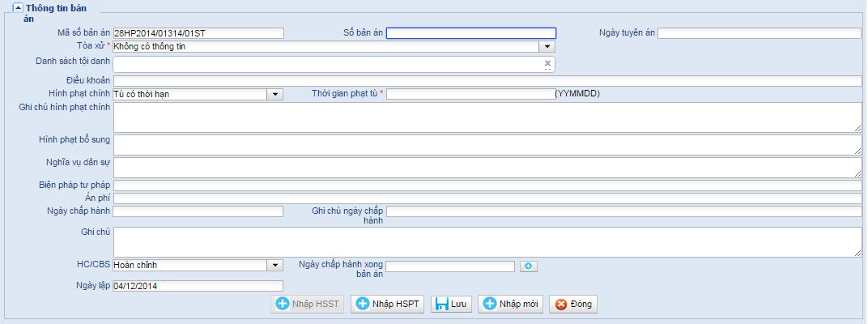
Task: Close the form using Đóng button
Action: click(573, 305)
